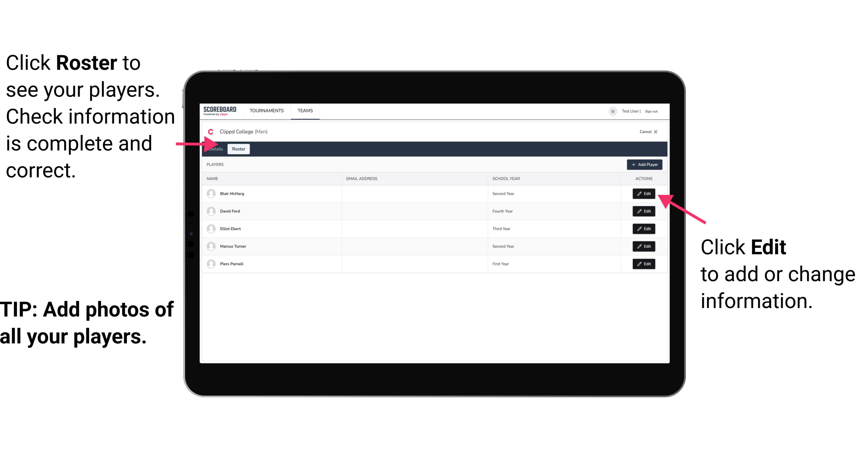Click the Clippd College logo icon
868x467 pixels.
click(210, 131)
